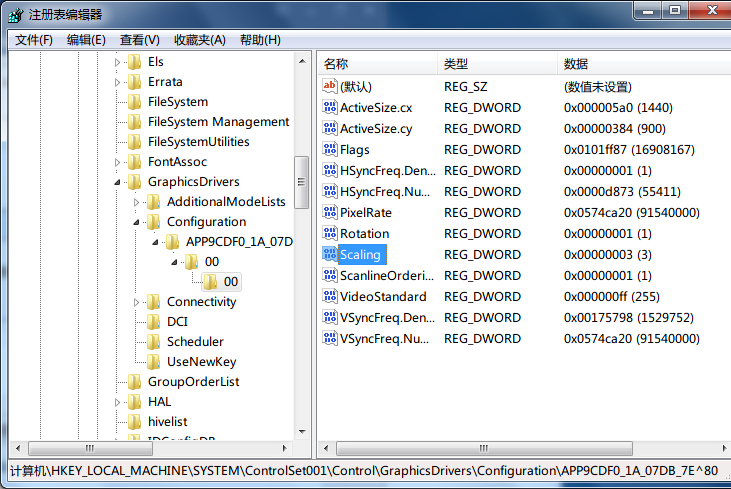Select the UseNewKey tree item
The width and height of the screenshot is (731, 489).
[201, 362]
